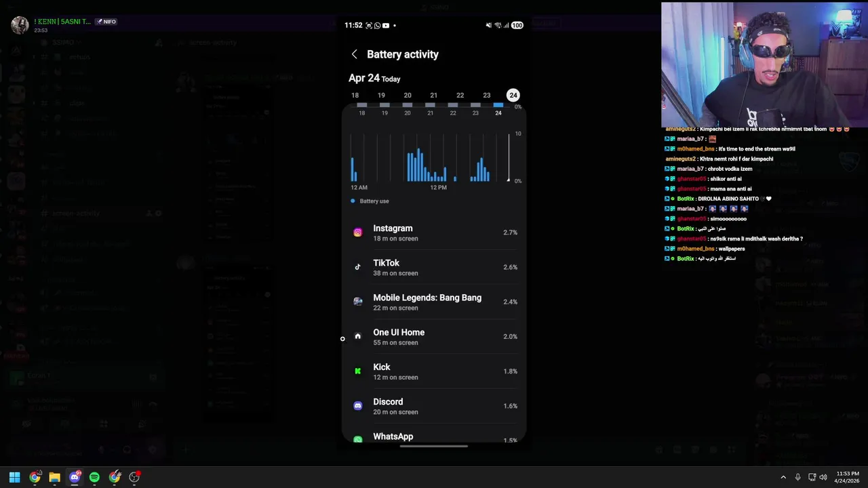Tap the Discord icon in battery list
This screenshot has height=488, width=868.
pyautogui.click(x=357, y=405)
